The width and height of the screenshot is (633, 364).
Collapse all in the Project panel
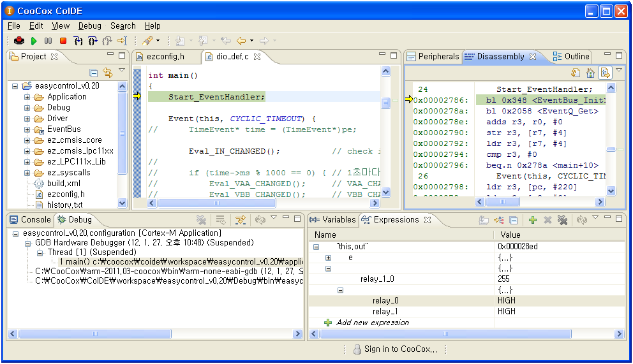pyautogui.click(x=94, y=73)
